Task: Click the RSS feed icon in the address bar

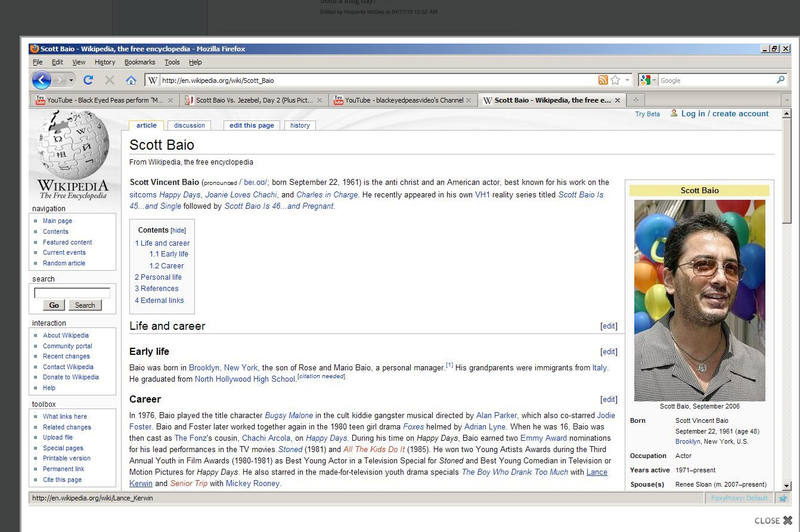Action: click(x=603, y=80)
